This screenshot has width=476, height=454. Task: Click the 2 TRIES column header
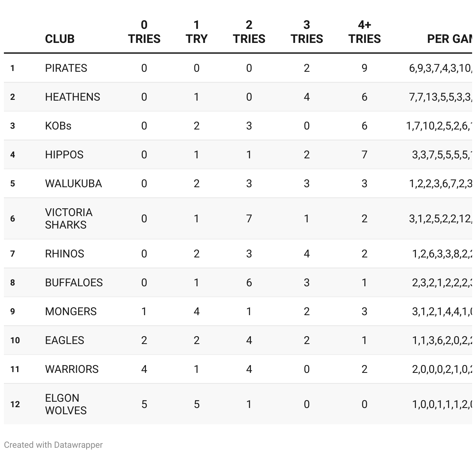[249, 32]
